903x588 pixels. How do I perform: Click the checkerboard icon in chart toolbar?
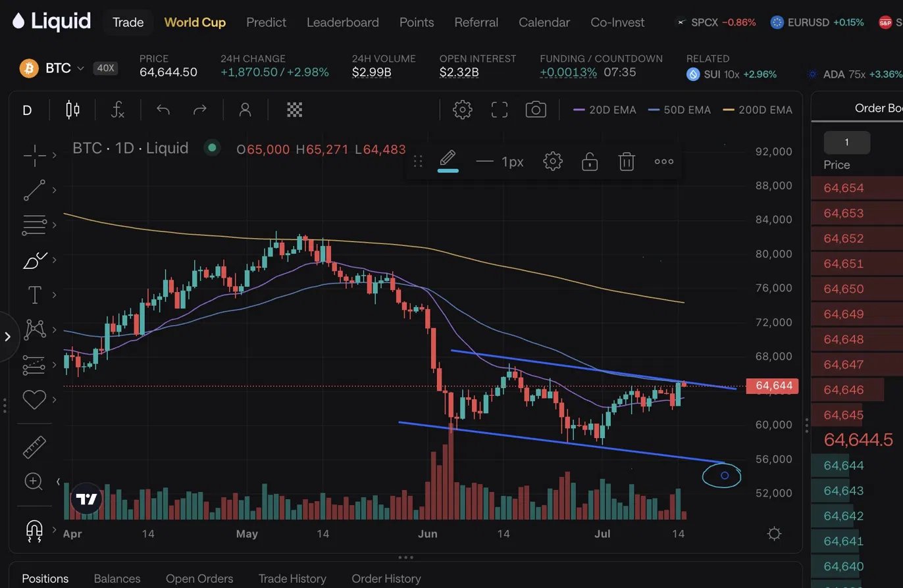294,110
